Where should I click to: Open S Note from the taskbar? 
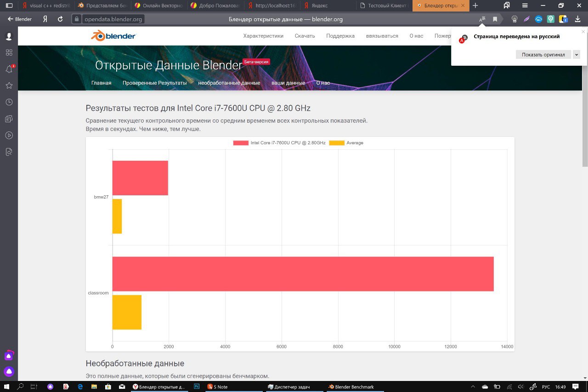coord(234,387)
